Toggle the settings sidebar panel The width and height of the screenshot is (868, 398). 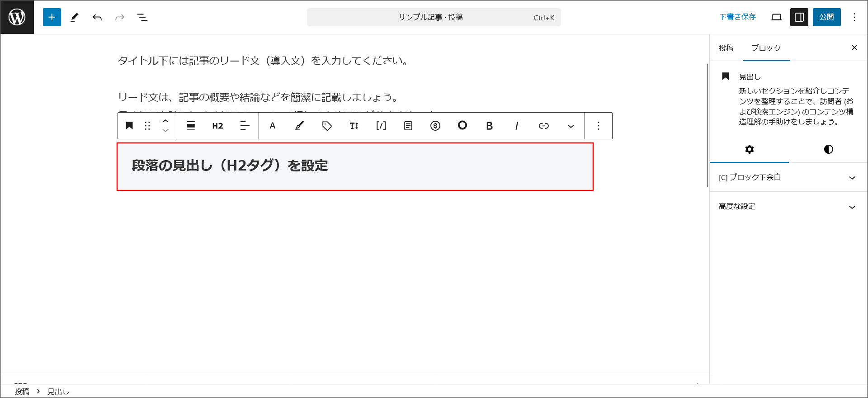pos(799,17)
